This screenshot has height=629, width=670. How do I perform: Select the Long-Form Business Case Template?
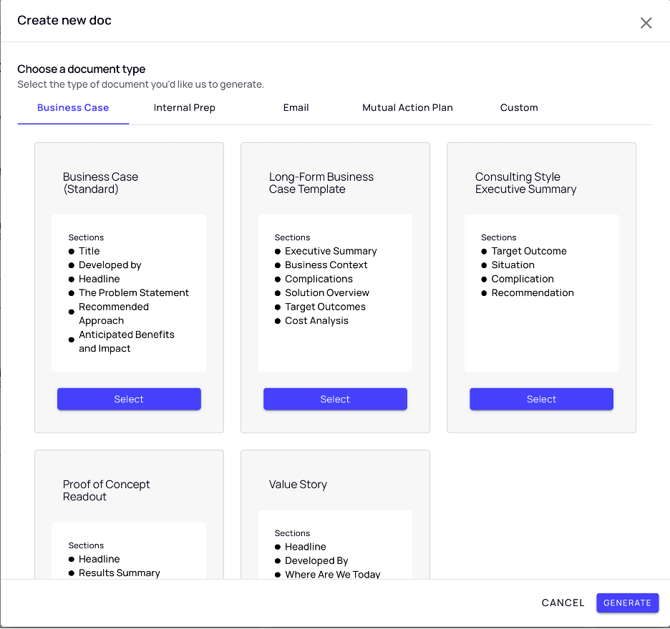[x=335, y=399]
